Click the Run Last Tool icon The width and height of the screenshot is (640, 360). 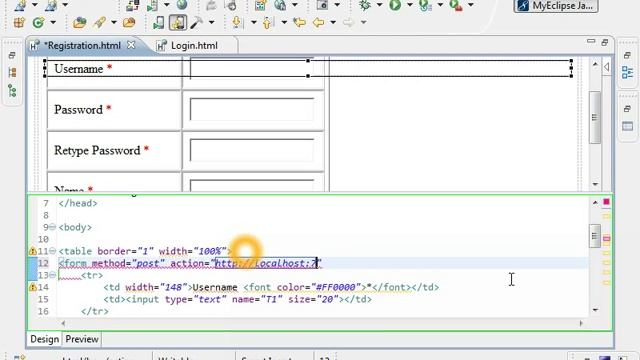coord(425,5)
